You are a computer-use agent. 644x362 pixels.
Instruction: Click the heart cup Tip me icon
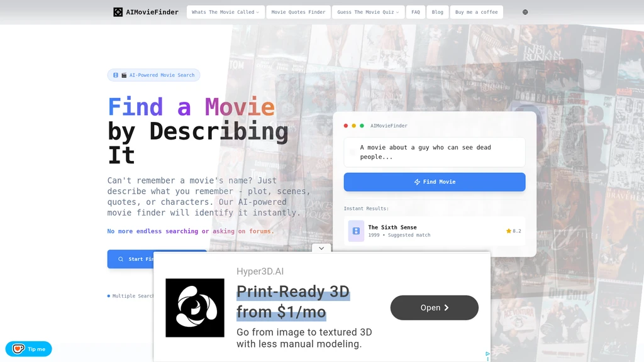(18, 349)
